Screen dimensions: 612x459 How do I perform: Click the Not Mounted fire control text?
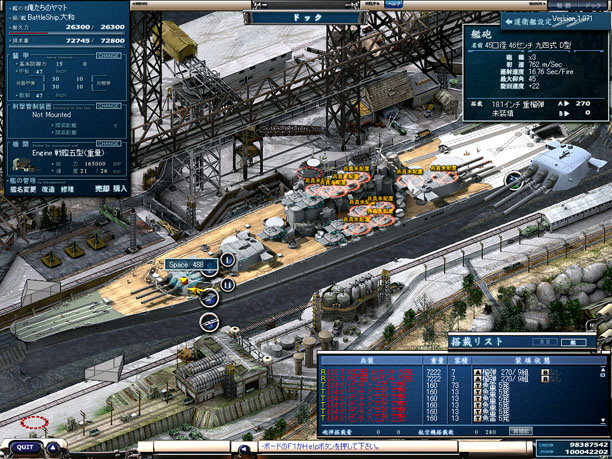pos(52,115)
